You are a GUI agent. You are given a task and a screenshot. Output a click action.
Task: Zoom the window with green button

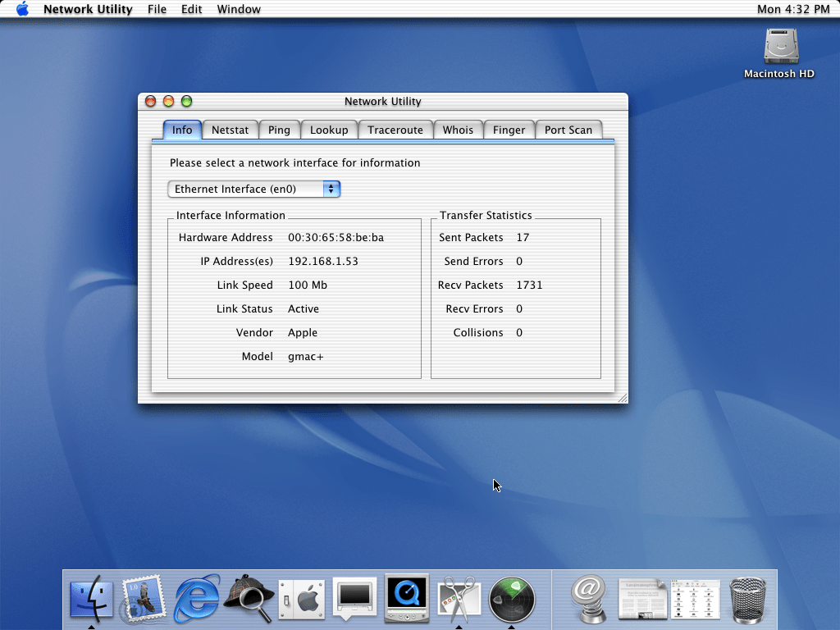click(x=186, y=101)
